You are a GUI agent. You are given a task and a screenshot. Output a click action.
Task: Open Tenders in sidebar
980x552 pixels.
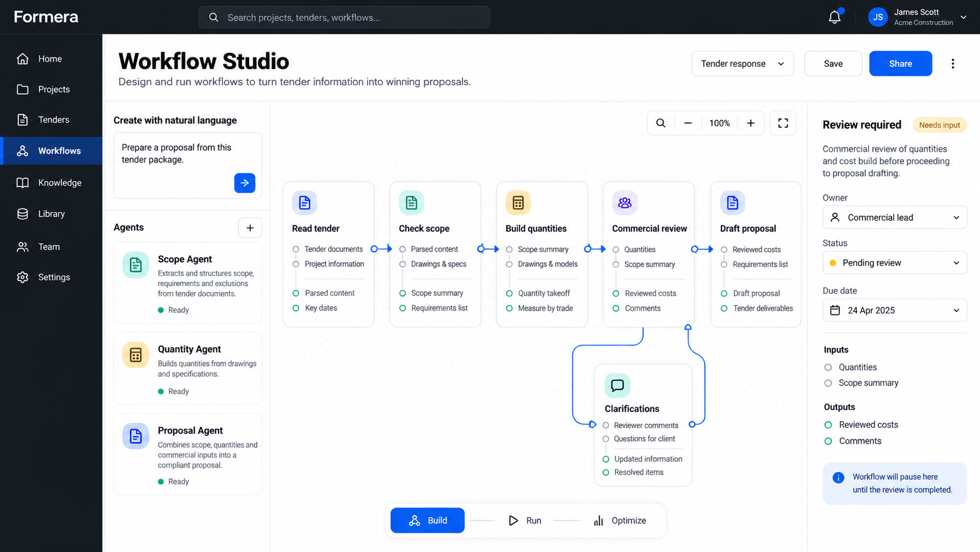tap(51, 120)
